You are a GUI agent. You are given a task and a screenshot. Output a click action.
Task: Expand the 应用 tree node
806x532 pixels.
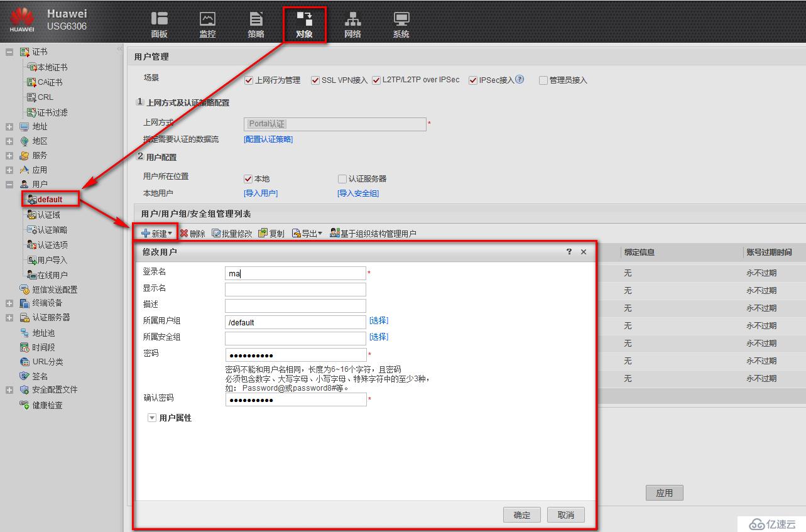pyautogui.click(x=9, y=170)
